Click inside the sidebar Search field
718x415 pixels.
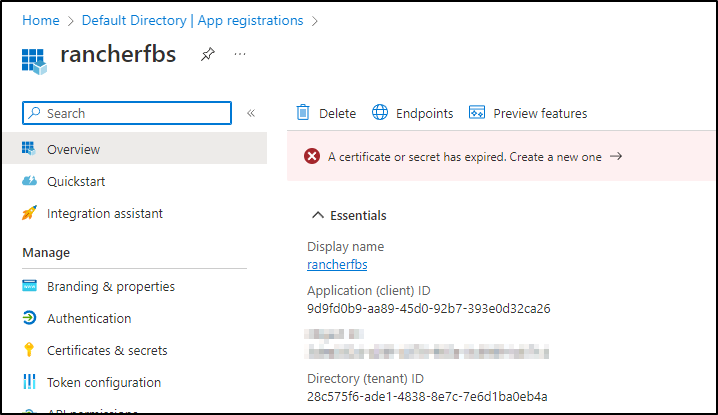tap(127, 113)
